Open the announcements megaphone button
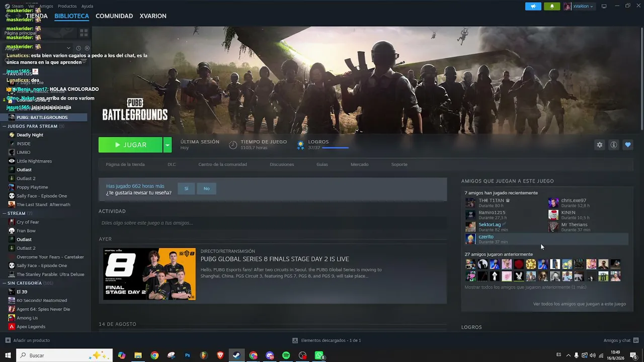This screenshot has height=362, width=644. [533, 6]
